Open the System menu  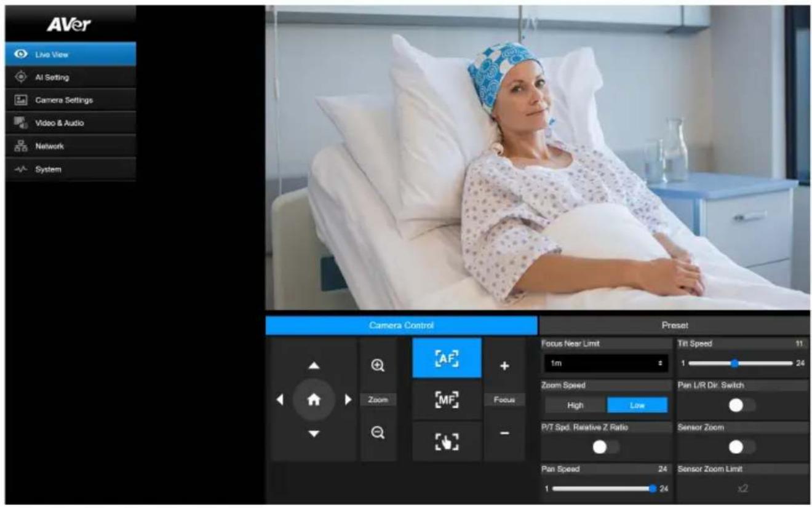[71, 169]
